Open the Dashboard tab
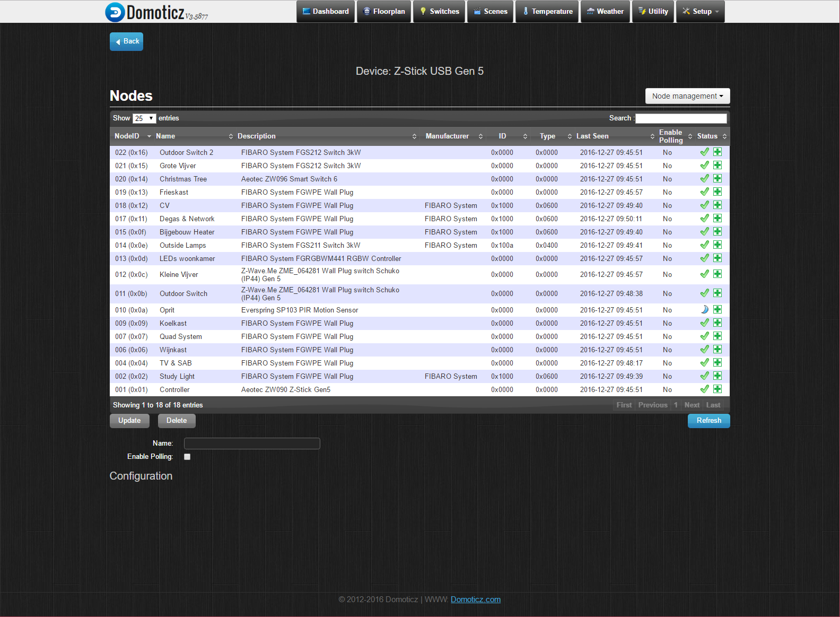840x617 pixels. (326, 11)
